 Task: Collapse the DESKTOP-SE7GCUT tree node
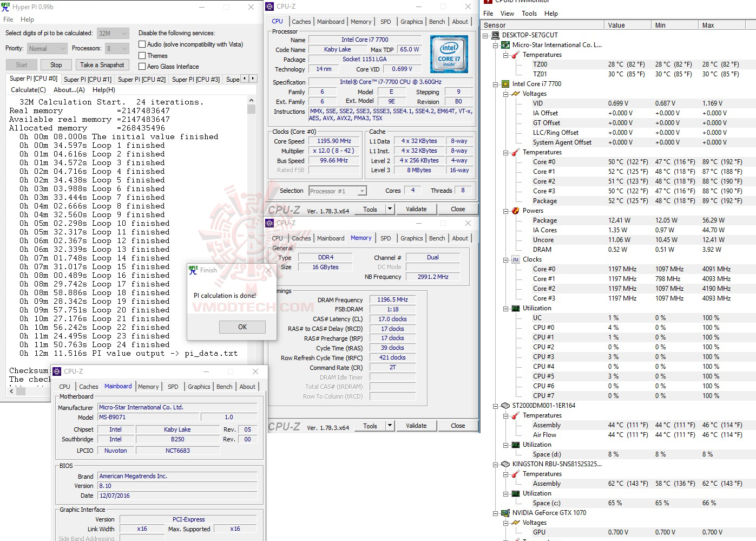point(485,35)
